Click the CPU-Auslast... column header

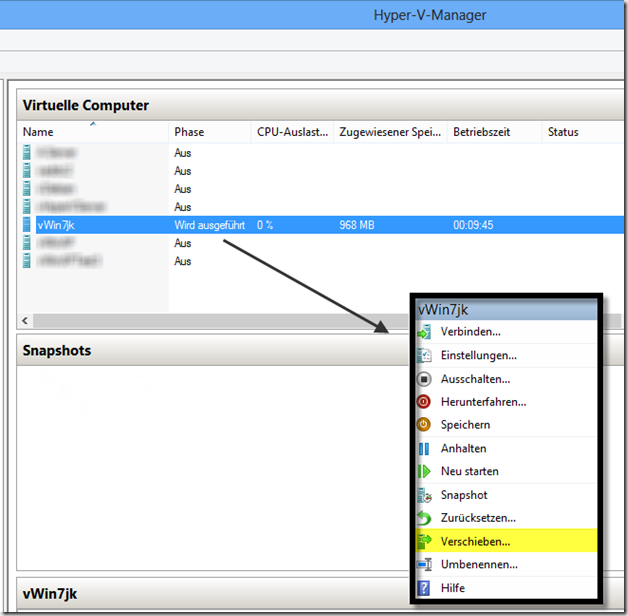292,132
